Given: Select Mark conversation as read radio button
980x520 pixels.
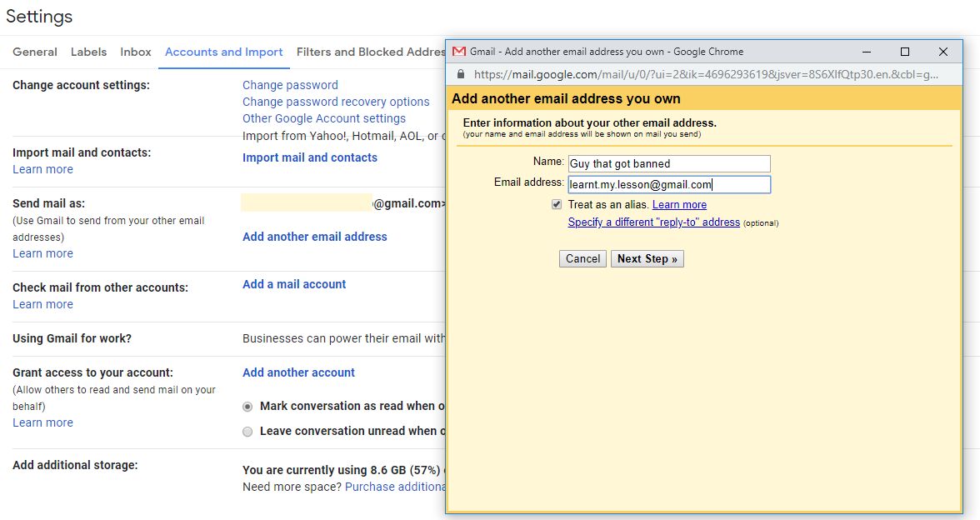Looking at the screenshot, I should 247,407.
